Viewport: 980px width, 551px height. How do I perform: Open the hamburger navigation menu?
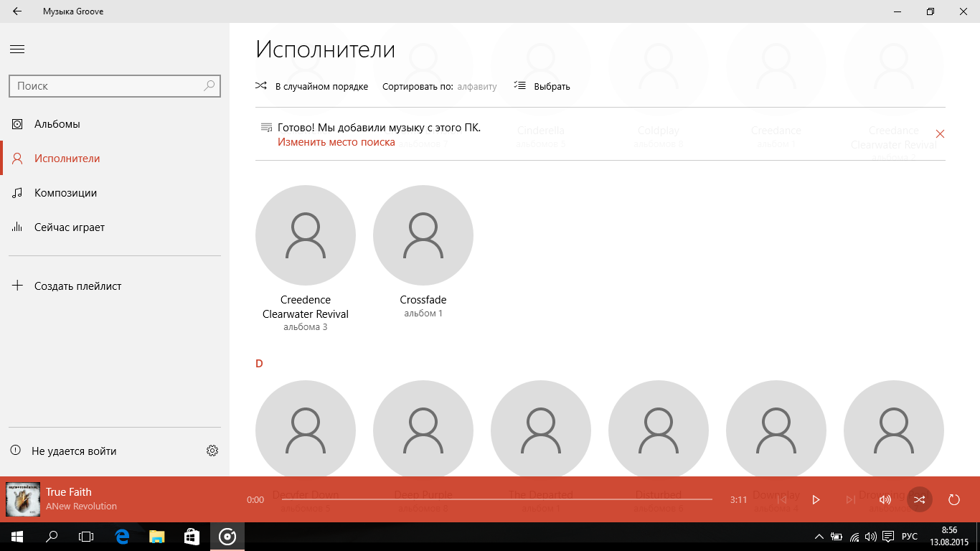(17, 50)
